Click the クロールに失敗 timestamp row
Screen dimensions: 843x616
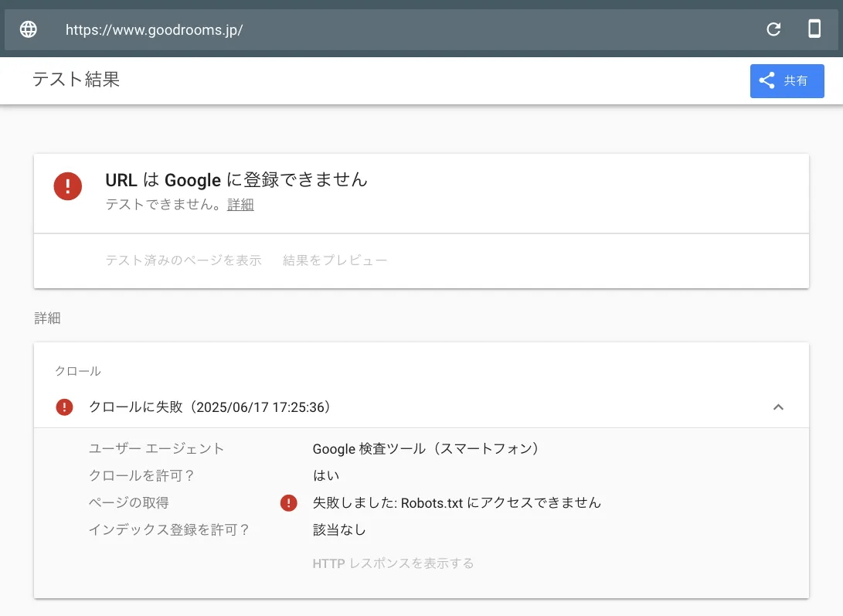point(421,407)
